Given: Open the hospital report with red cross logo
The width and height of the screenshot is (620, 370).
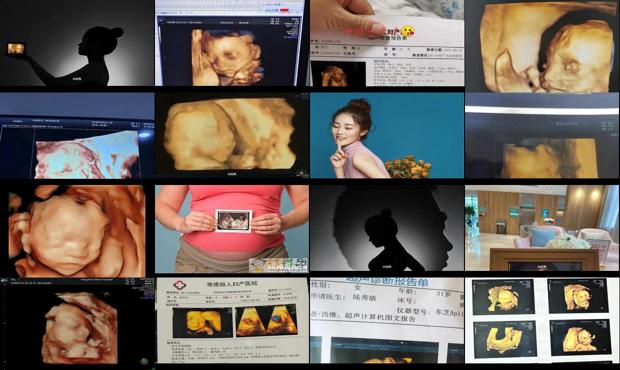Looking at the screenshot, I should pos(232,321).
